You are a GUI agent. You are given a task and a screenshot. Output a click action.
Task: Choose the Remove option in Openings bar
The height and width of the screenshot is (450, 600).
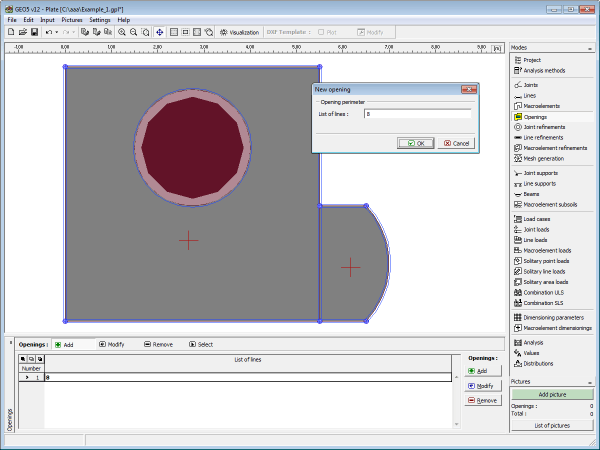[x=158, y=344]
